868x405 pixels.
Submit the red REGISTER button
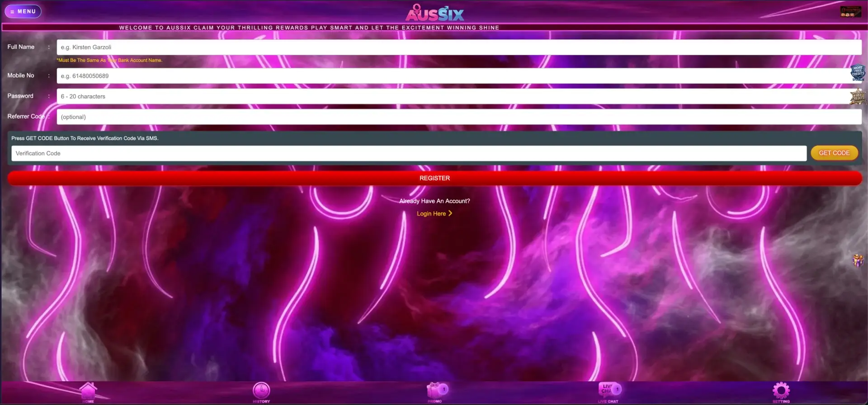434,178
